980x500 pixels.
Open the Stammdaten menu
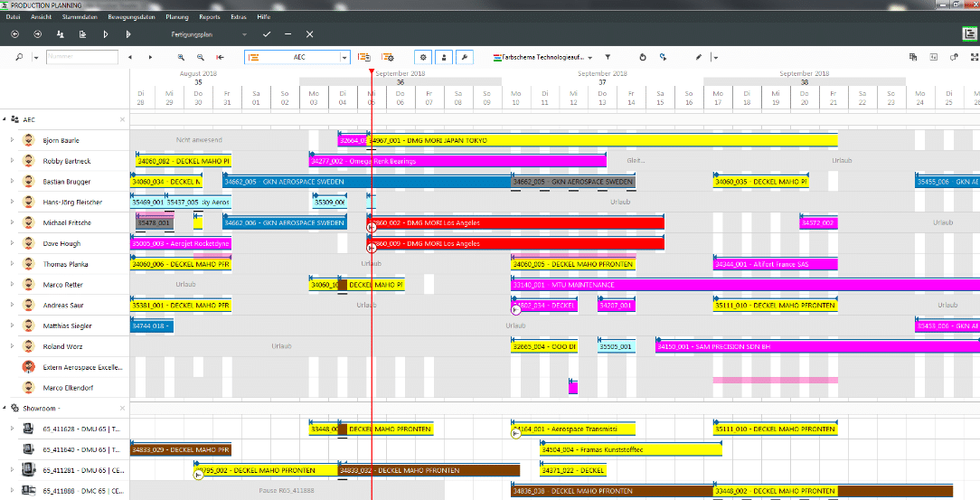point(80,17)
